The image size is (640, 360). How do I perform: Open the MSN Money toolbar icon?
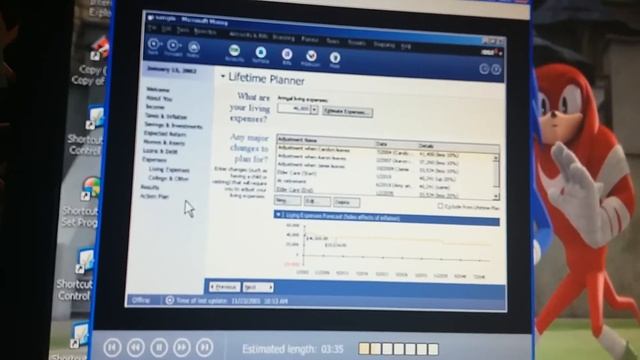click(x=311, y=55)
